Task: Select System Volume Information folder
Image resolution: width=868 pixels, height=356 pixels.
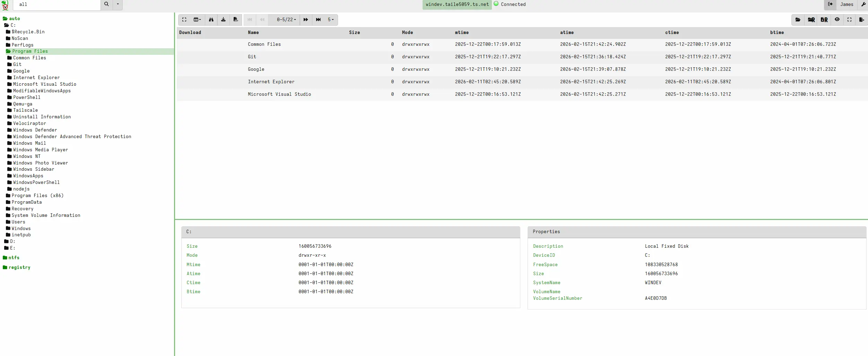Action: coord(43,215)
